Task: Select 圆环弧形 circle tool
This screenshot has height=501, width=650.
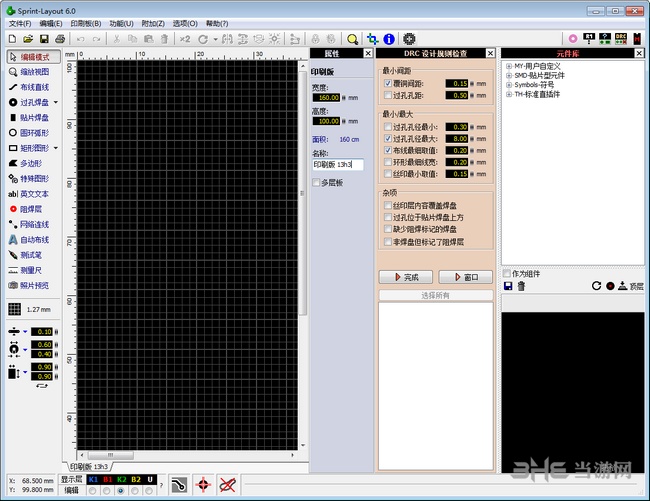Action: 29,133
